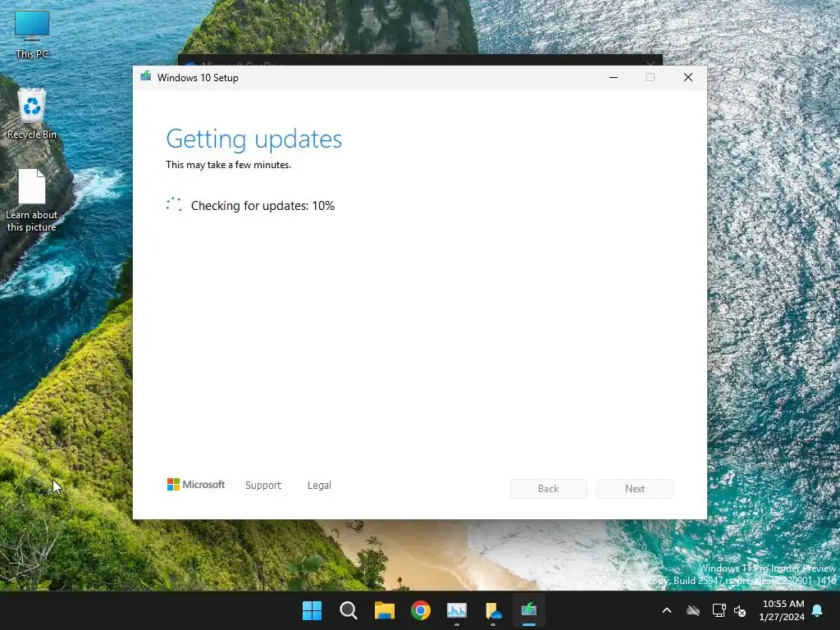
Task: Click the maximize button of Setup window
Action: (x=651, y=77)
